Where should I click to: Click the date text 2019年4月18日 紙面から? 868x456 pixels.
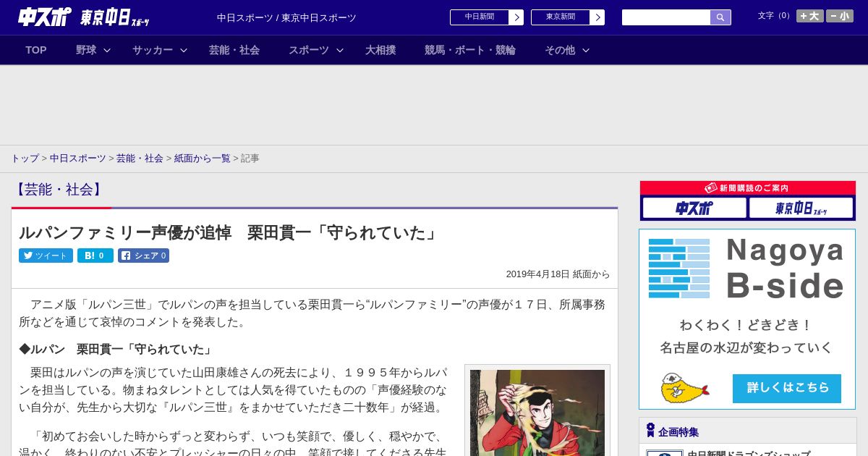[x=558, y=274]
